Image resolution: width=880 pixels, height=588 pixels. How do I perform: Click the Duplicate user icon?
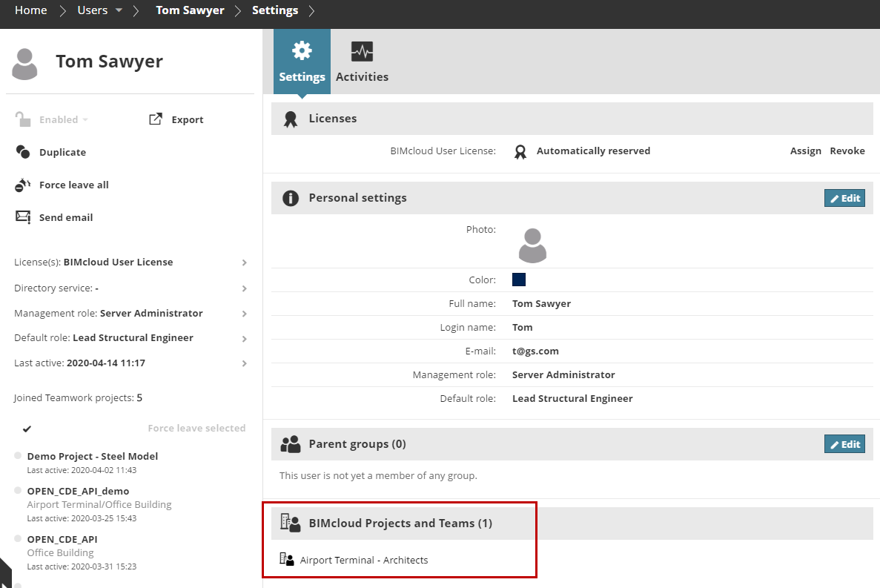[23, 152]
